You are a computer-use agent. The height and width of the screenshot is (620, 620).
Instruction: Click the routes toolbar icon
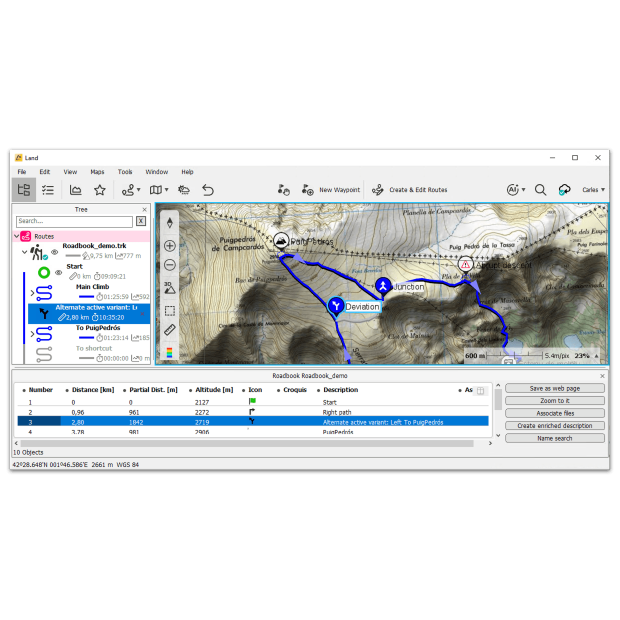click(128, 190)
